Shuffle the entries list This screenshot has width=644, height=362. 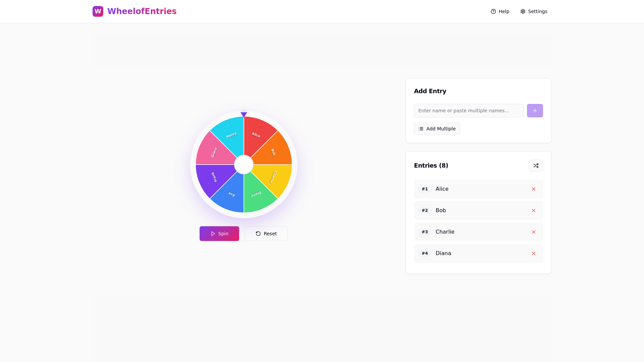(x=536, y=166)
